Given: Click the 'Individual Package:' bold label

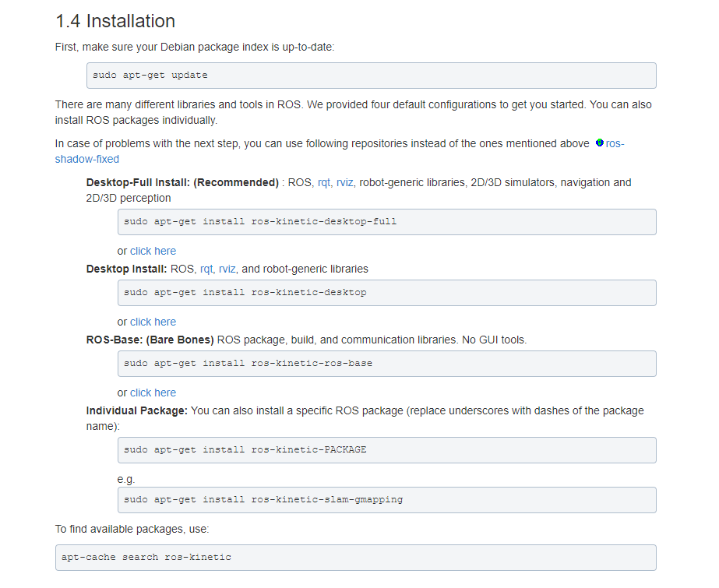Looking at the screenshot, I should 136,410.
